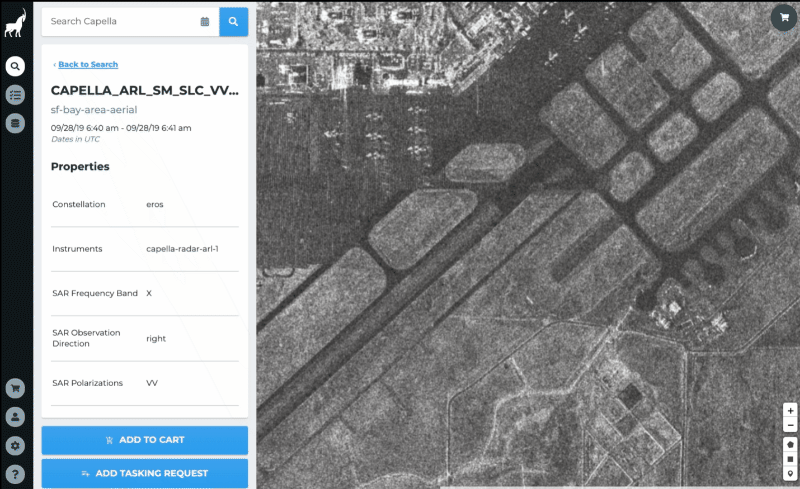Click the SAR Observation Direction label
Image resolution: width=800 pixels, height=489 pixels.
(x=86, y=338)
